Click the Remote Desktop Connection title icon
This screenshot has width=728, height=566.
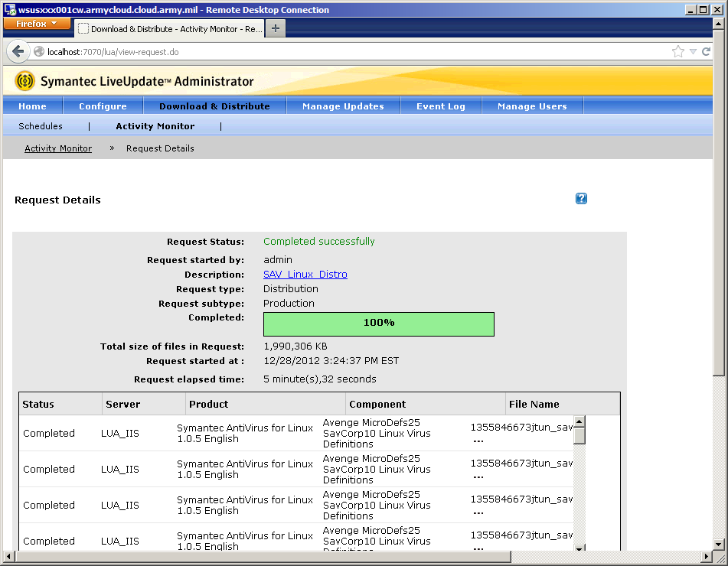tap(10, 9)
